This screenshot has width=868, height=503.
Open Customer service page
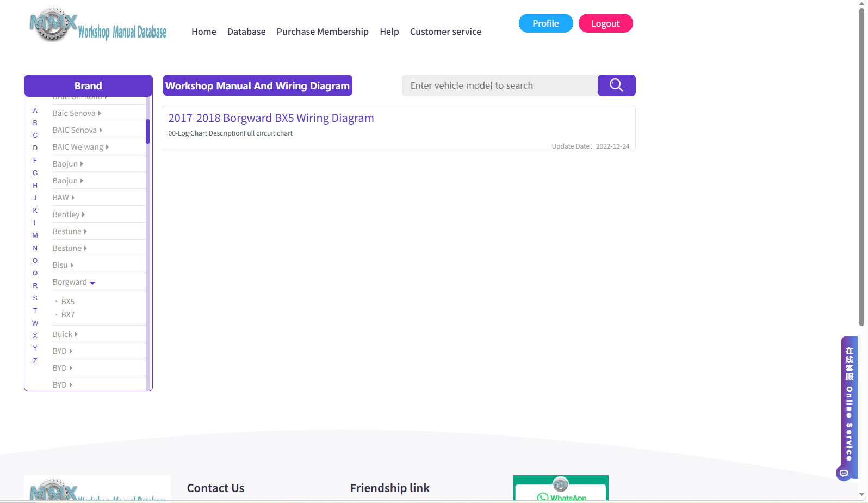click(x=445, y=32)
